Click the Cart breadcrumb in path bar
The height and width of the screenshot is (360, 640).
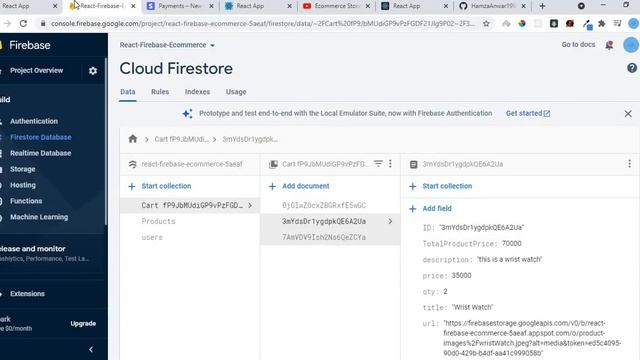point(182,139)
